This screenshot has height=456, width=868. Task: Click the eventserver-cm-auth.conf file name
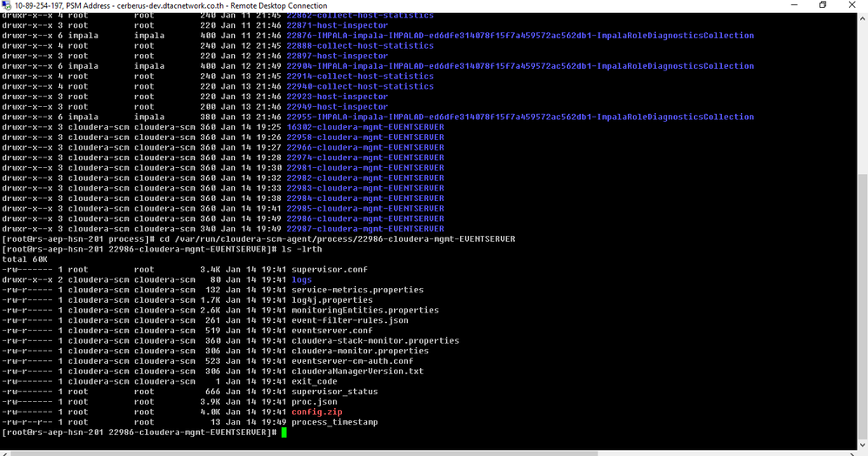tap(352, 360)
